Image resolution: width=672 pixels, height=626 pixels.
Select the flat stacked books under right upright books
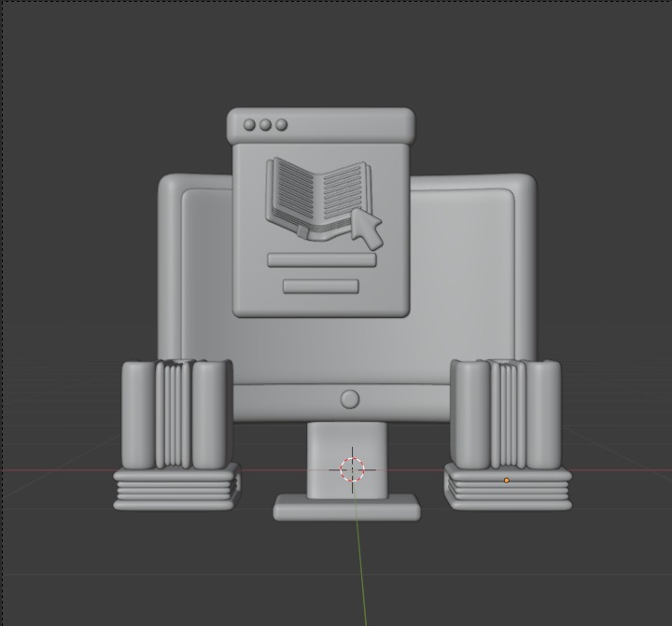[508, 488]
